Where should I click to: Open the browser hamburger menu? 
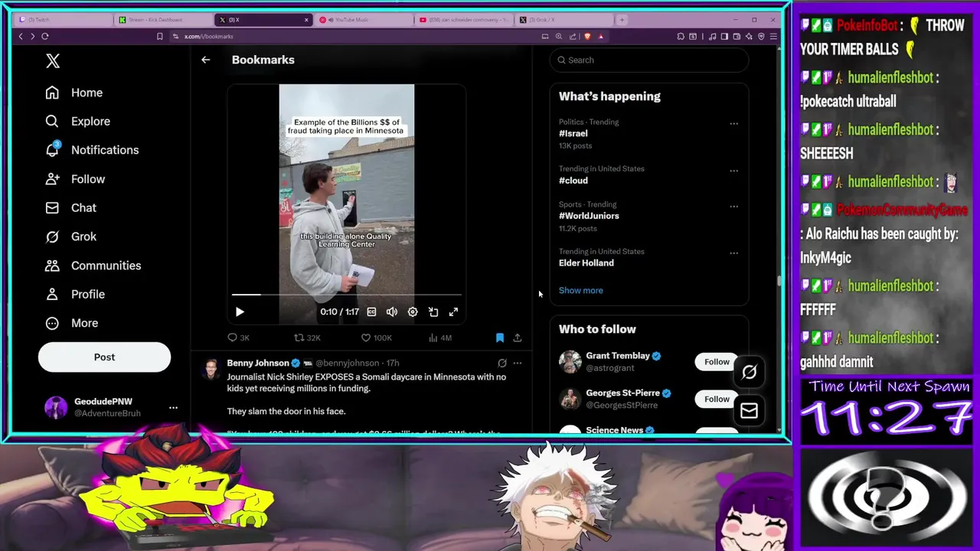(773, 36)
